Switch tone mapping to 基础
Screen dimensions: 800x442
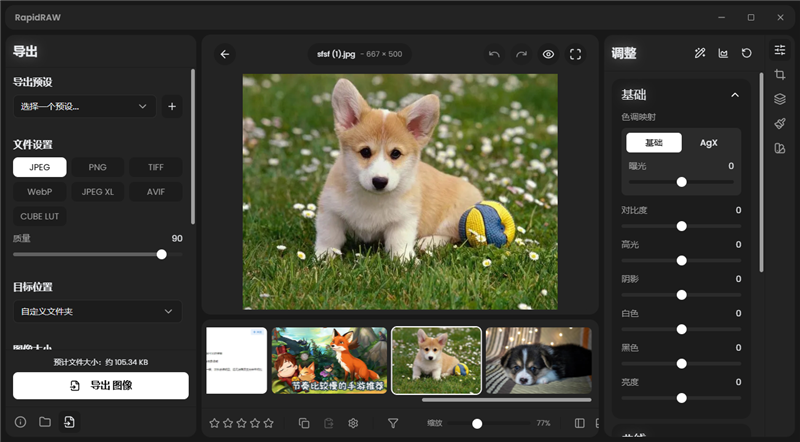654,143
